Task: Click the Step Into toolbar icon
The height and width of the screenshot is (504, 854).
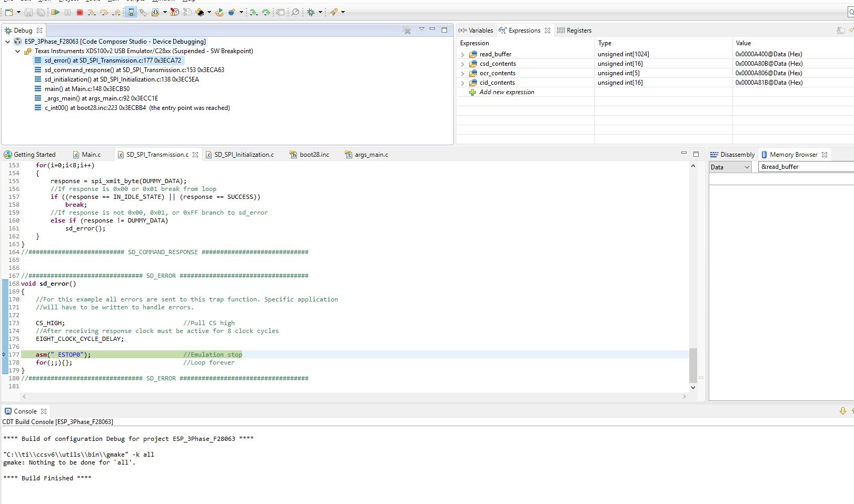Action: coord(91,12)
